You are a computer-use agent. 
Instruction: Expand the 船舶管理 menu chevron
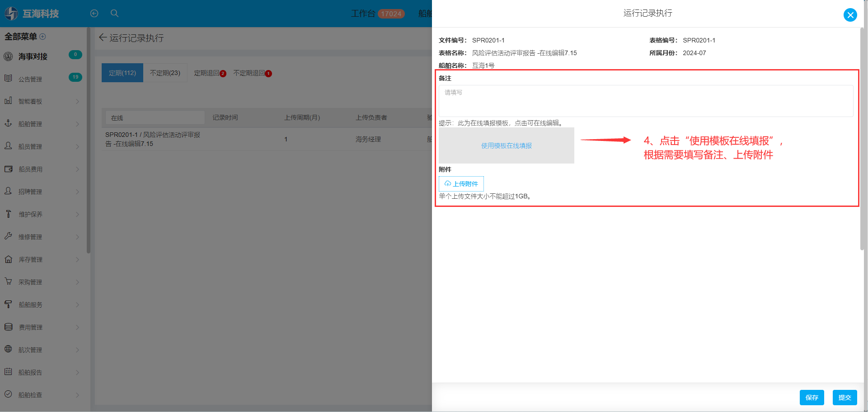point(77,124)
